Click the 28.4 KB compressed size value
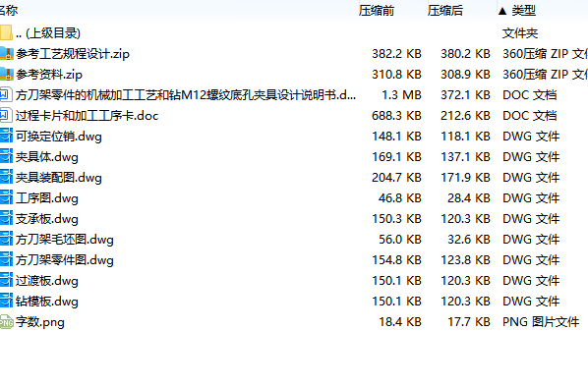This screenshot has height=386, width=588. [469, 198]
